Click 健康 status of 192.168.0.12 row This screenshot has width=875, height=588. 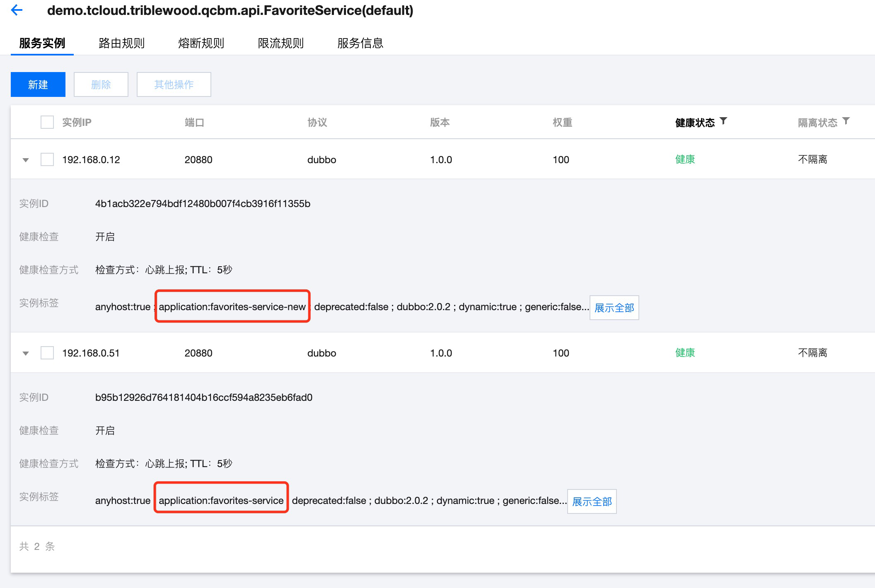pos(685,159)
